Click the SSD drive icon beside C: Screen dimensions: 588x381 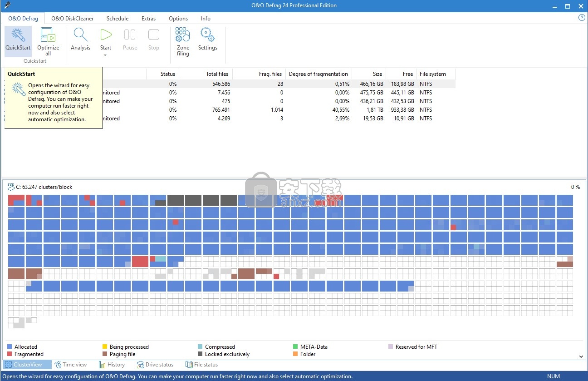[x=11, y=186]
